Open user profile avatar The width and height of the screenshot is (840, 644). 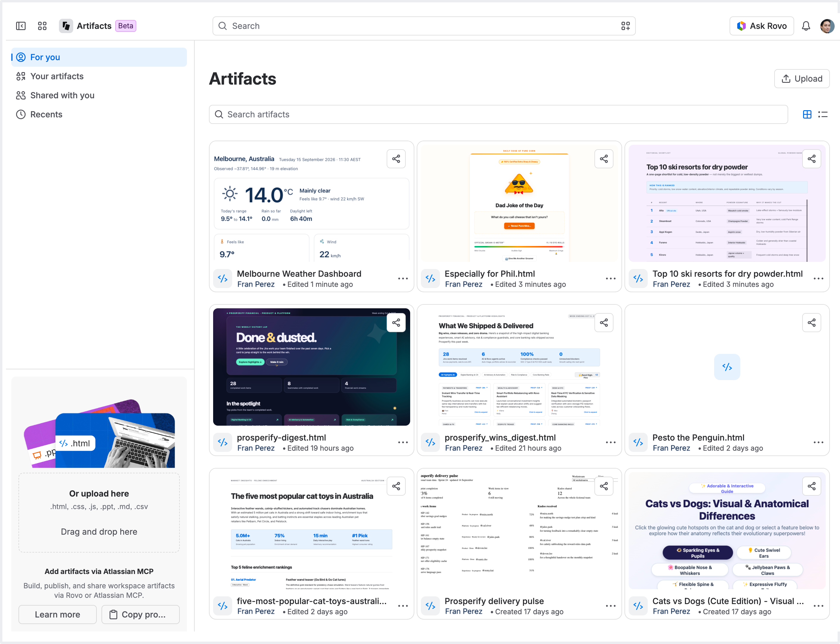(827, 26)
